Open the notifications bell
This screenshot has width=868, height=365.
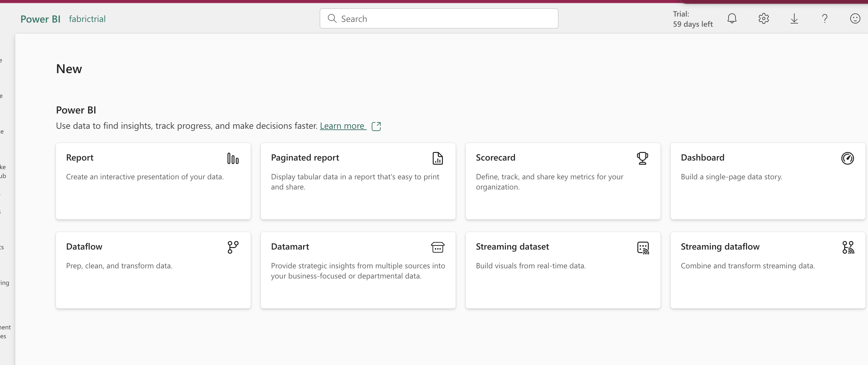pyautogui.click(x=732, y=18)
